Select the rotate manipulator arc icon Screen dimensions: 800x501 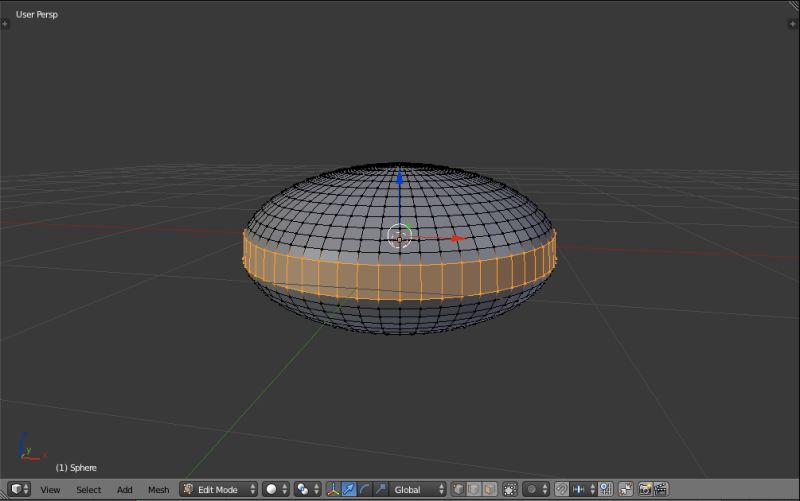coord(364,489)
